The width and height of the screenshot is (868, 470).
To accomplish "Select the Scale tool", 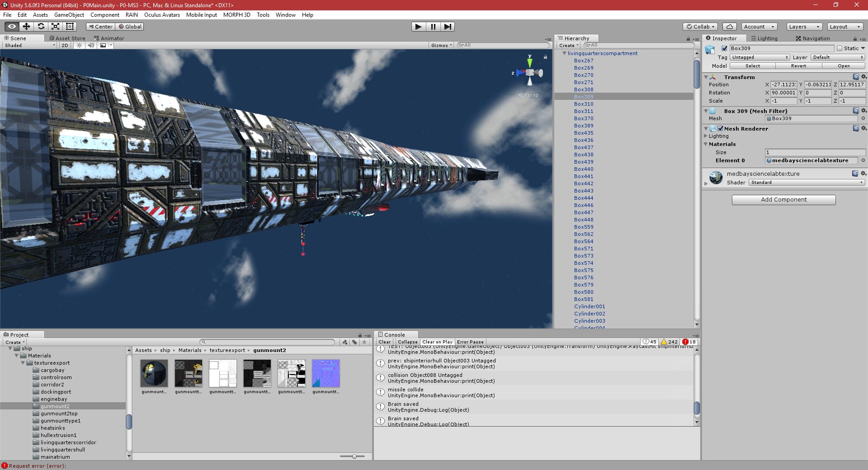I will click(56, 27).
